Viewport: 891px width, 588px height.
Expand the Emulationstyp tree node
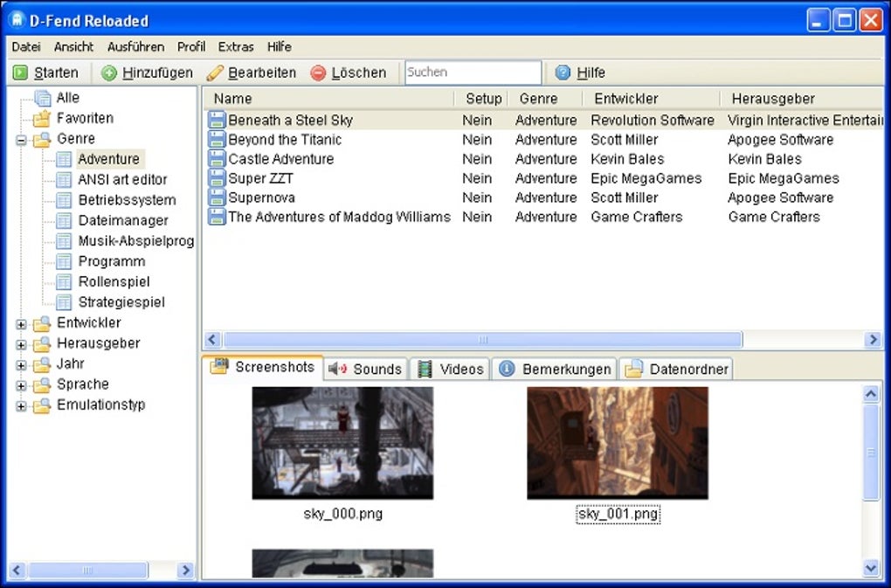click(21, 406)
